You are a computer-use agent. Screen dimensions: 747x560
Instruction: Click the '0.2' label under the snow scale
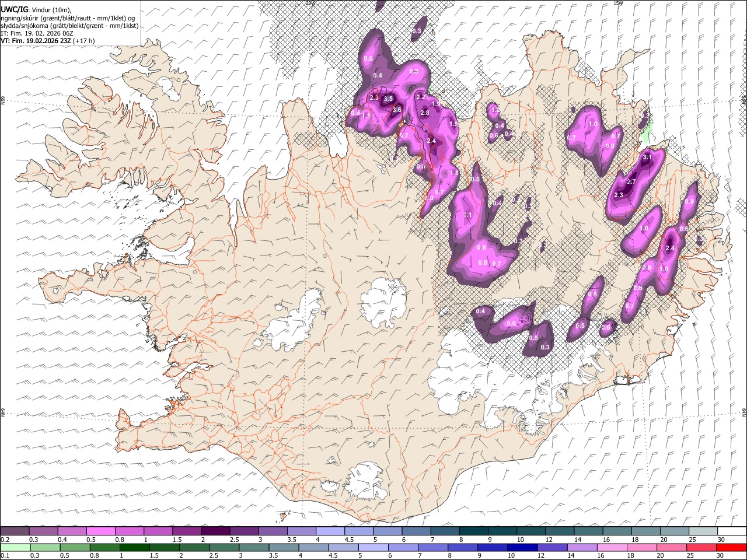tap(5, 540)
